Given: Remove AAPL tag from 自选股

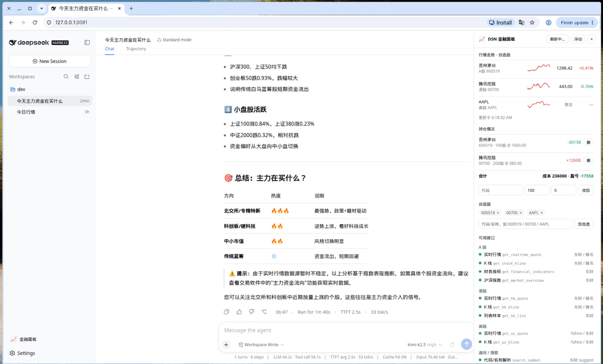Looking at the screenshot, I should point(542,213).
